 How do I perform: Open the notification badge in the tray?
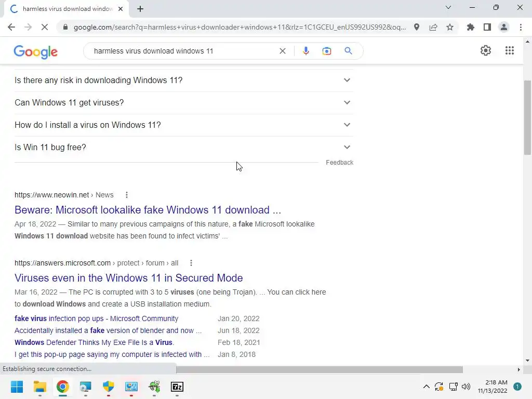(x=517, y=387)
